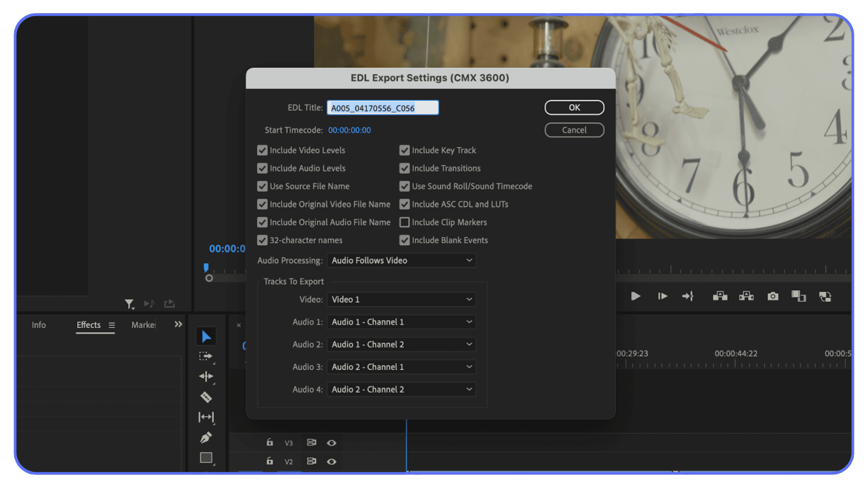868x488 pixels.
Task: Select the Pen tool in the toolbar
Action: point(206,437)
